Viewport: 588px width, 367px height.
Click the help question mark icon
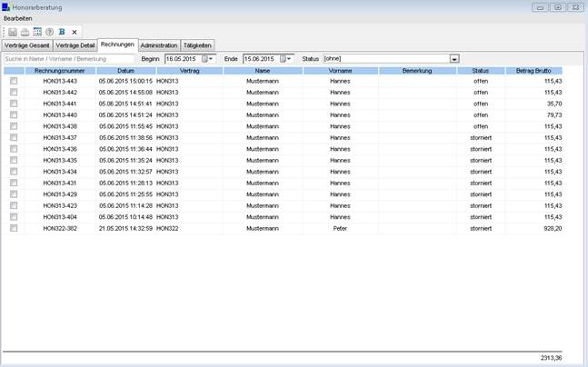49,32
